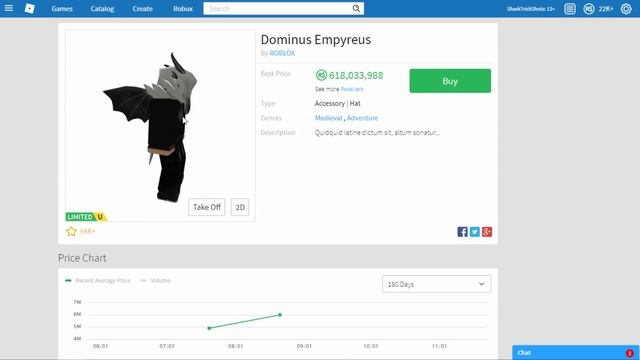640x360 pixels.
Task: Switch avatar preview to 2D
Action: click(x=240, y=207)
